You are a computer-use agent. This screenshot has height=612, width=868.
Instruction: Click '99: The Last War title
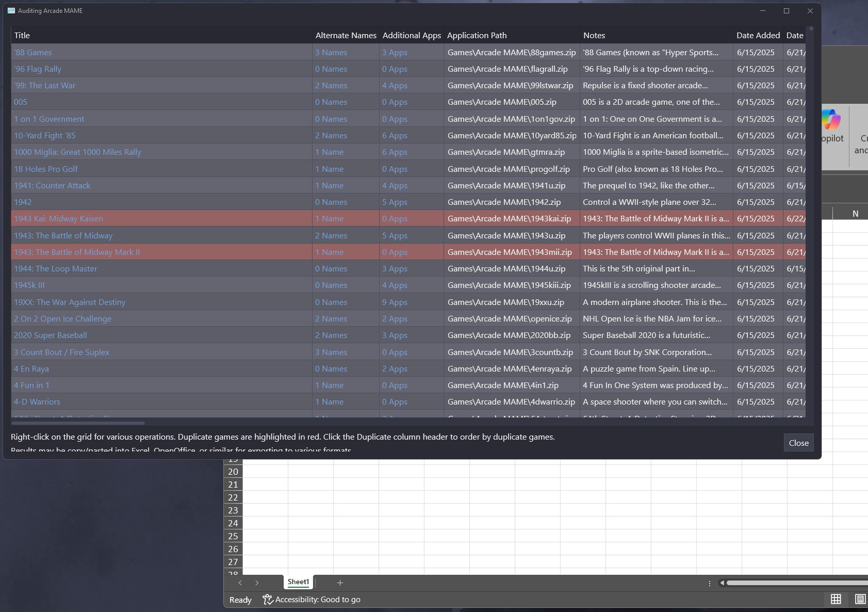[x=45, y=85]
